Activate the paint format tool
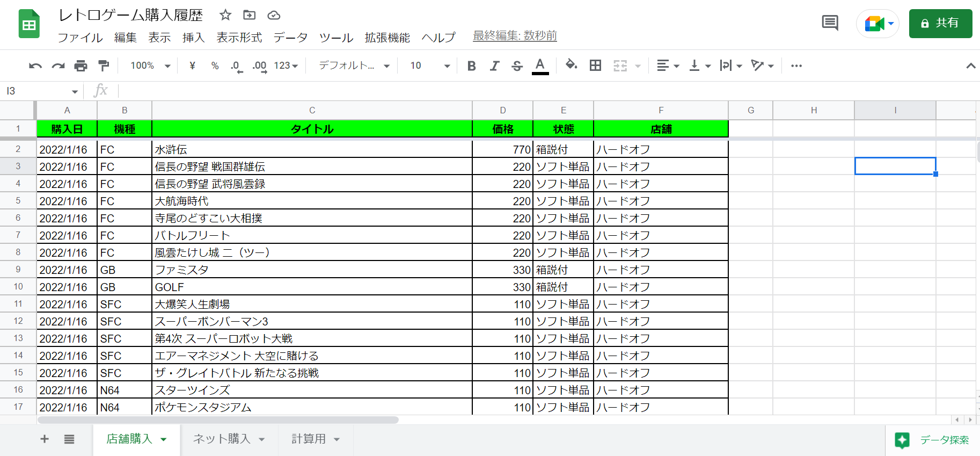 pos(104,66)
